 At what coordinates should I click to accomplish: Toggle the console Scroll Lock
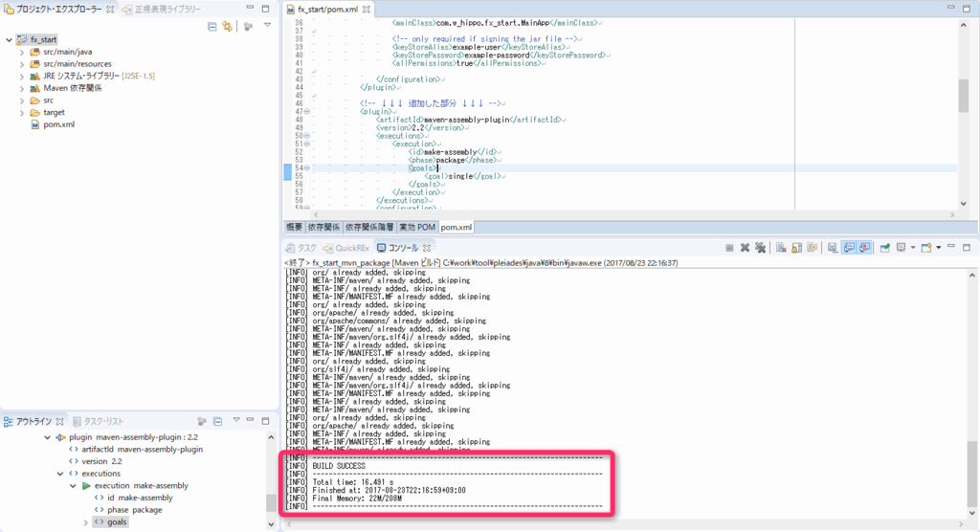797,248
